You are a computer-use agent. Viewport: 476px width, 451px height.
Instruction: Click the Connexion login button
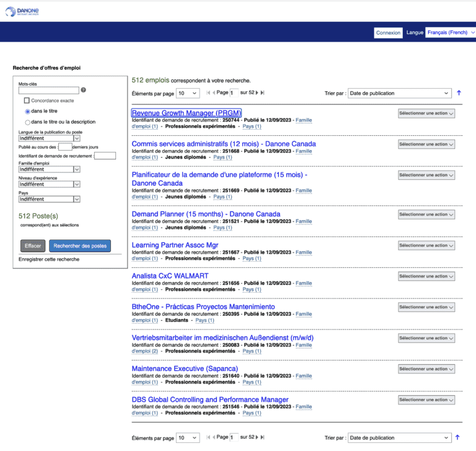388,33
